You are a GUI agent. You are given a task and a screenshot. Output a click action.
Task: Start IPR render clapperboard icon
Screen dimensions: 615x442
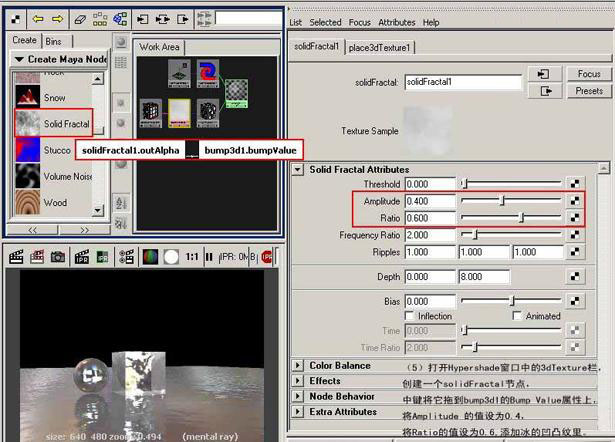81,257
